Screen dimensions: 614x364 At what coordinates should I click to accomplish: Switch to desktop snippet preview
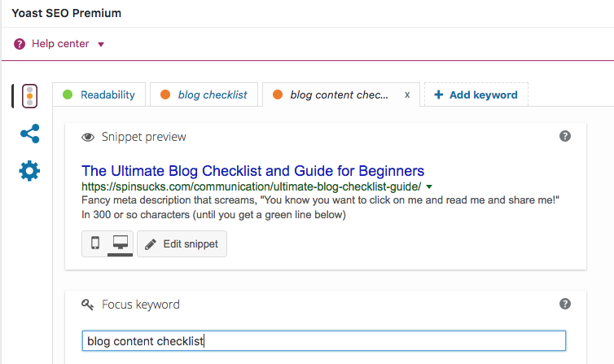click(120, 243)
